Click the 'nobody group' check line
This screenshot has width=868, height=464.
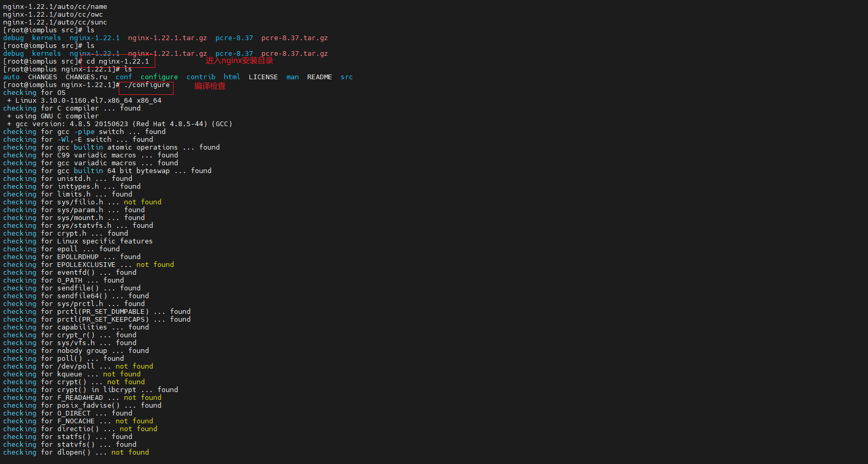76,351
